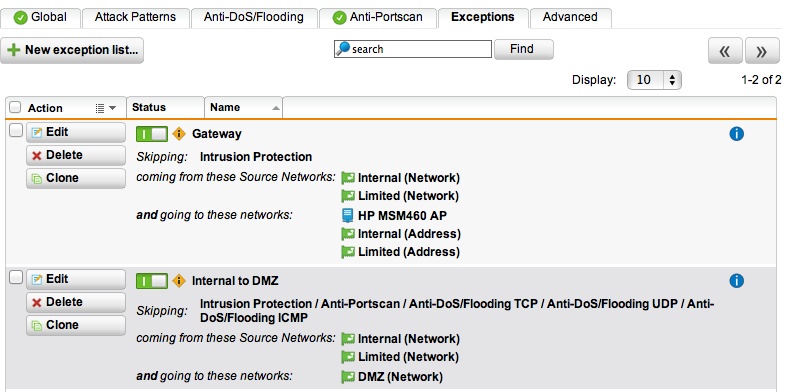The width and height of the screenshot is (785, 392).
Task: Click DMZ (Network) network icon
Action: click(347, 377)
